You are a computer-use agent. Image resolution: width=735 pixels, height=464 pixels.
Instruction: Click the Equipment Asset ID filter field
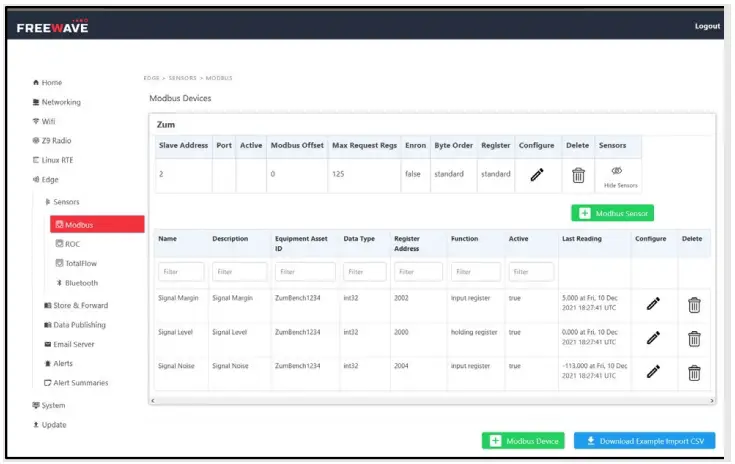pyautogui.click(x=305, y=272)
